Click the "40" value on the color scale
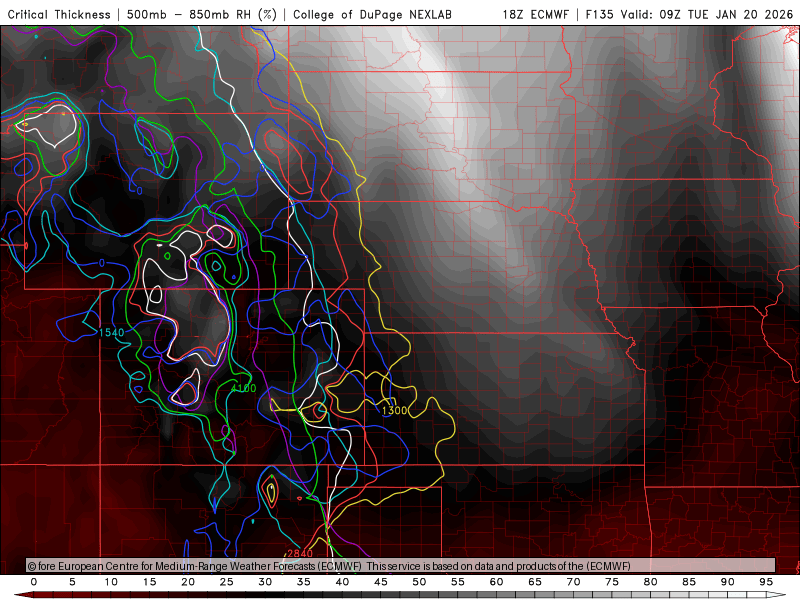 [x=342, y=582]
